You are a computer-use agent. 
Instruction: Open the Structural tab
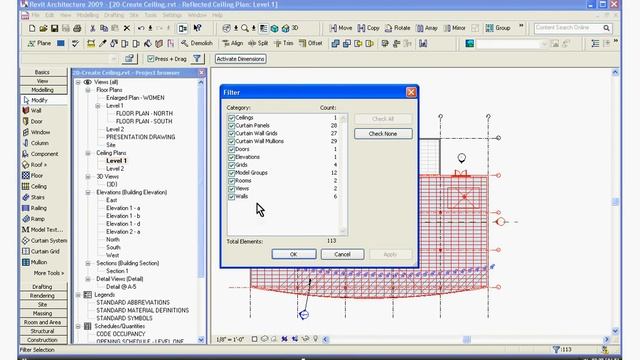[43, 331]
